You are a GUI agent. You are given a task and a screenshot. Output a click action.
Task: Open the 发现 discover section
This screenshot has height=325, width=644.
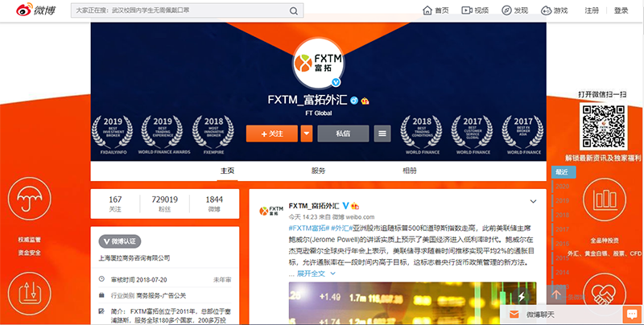point(514,10)
